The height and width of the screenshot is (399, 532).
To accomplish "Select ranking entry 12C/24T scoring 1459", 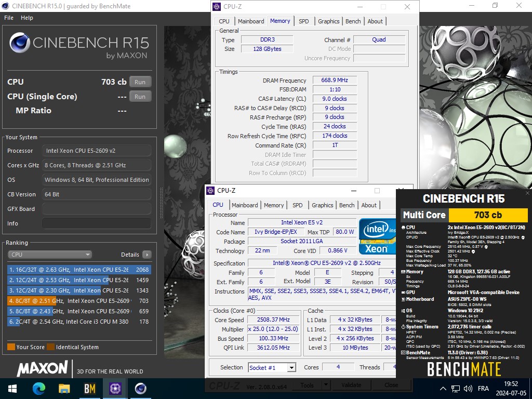I will pyautogui.click(x=79, y=280).
